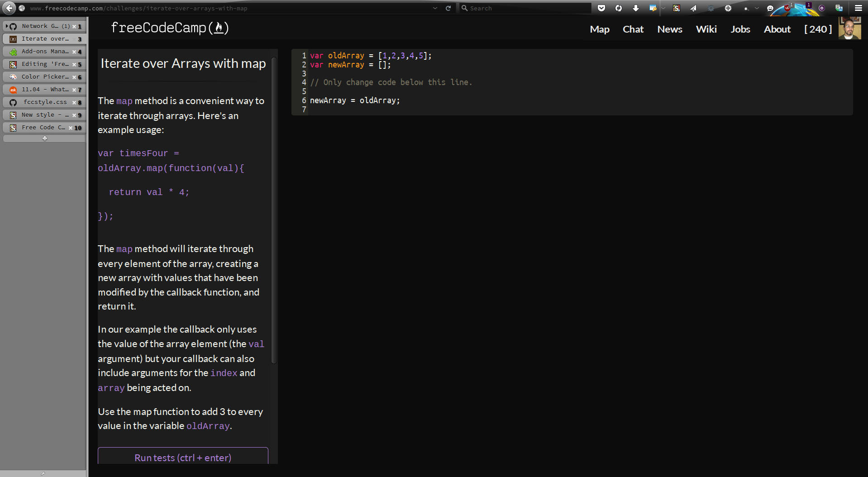Open the dropdown chevron next to page-search icon
This screenshot has width=868, height=477.
pyautogui.click(x=663, y=8)
